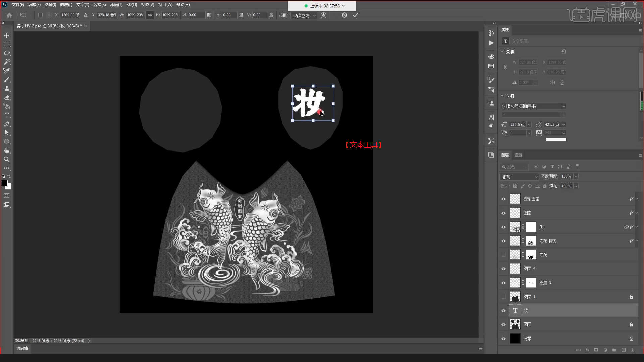Select the Brush tool

(7, 80)
